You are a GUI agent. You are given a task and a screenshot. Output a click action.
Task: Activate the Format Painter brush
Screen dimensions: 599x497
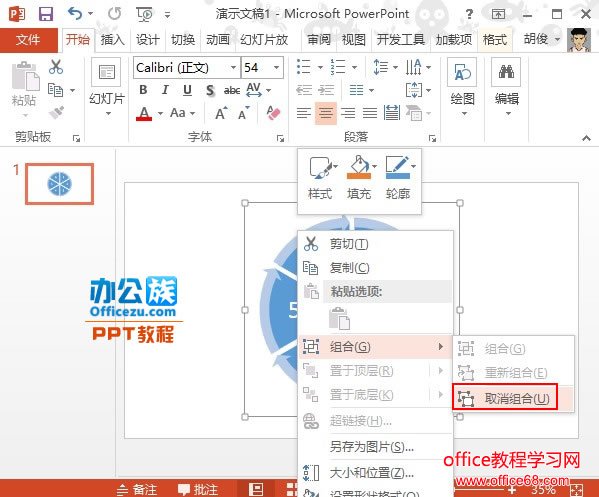(x=56, y=112)
